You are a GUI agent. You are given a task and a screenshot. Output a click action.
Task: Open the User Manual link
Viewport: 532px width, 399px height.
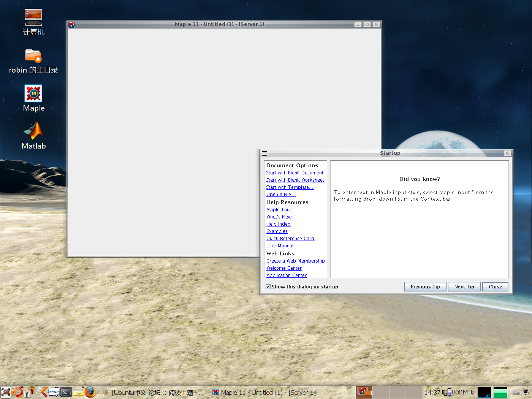coord(280,246)
